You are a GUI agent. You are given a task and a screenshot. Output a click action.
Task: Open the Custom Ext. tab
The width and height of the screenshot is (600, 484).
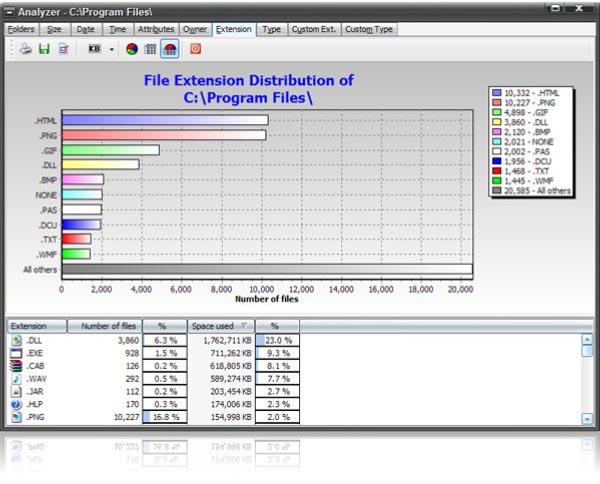point(313,29)
